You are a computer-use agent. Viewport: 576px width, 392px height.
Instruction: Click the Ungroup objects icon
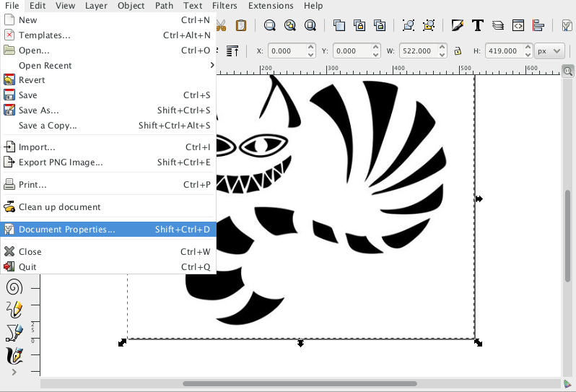tap(429, 25)
